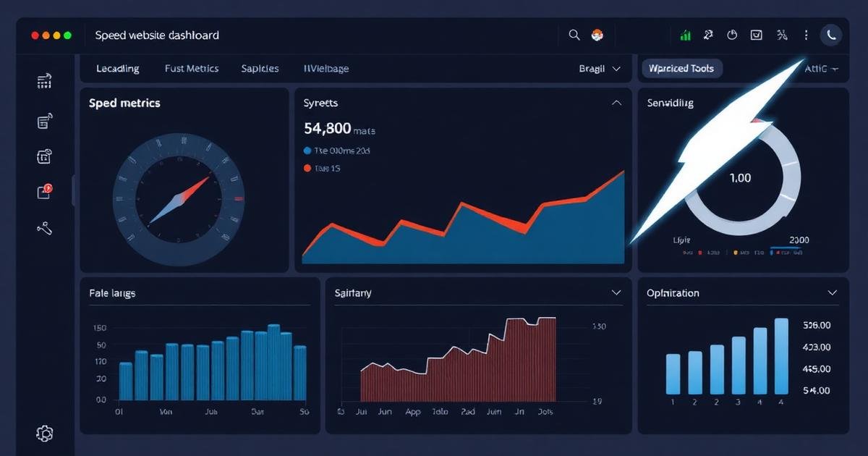Select the Sapicies tab
Image resolution: width=868 pixels, height=456 pixels.
(260, 69)
